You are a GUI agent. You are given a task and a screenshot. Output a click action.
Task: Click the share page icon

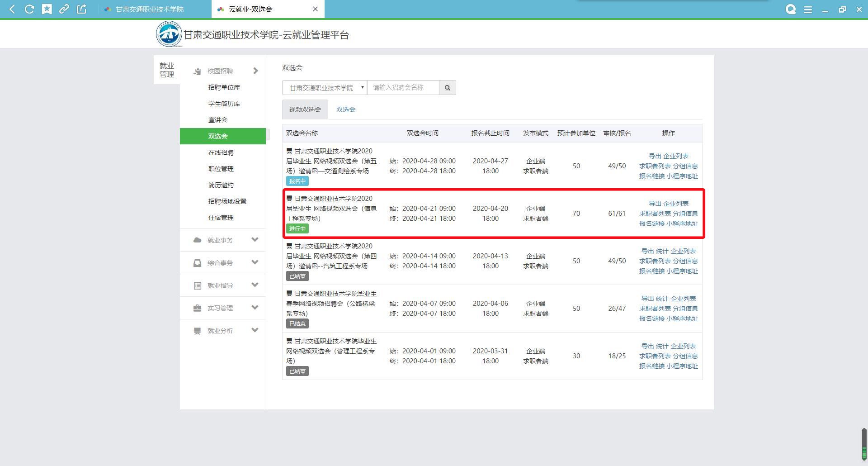(81, 9)
